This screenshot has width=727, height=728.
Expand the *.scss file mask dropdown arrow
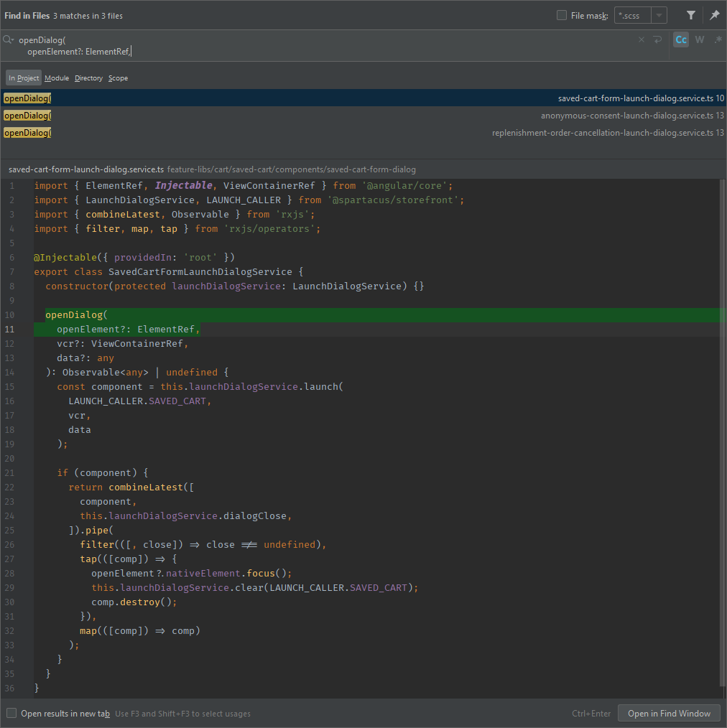[659, 15]
